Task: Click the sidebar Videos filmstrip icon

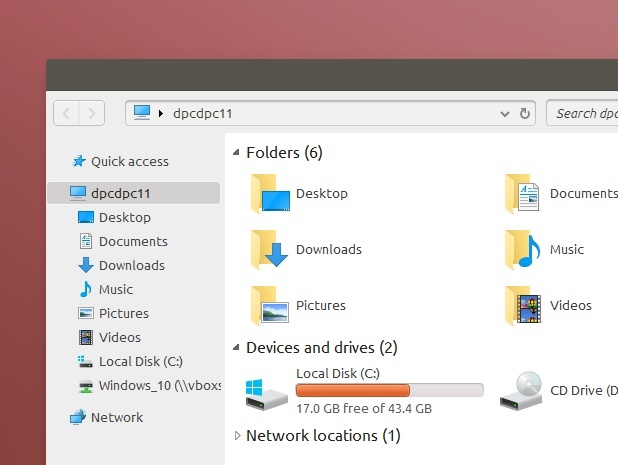Action: click(86, 337)
